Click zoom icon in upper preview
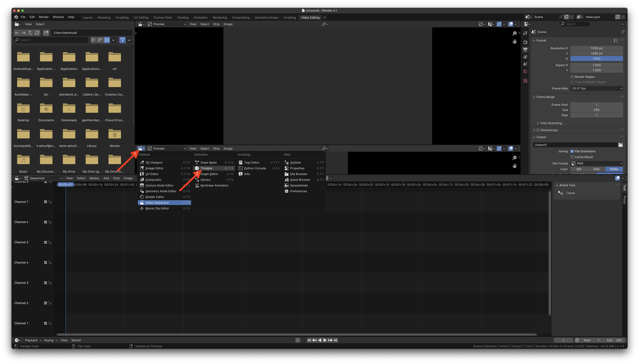The width and height of the screenshot is (639, 364). click(x=514, y=33)
